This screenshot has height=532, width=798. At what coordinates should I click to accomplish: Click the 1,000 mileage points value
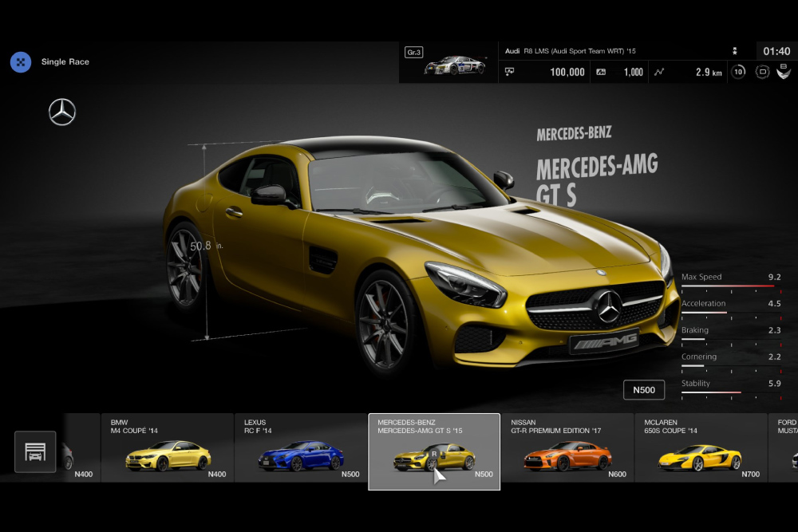coord(634,73)
